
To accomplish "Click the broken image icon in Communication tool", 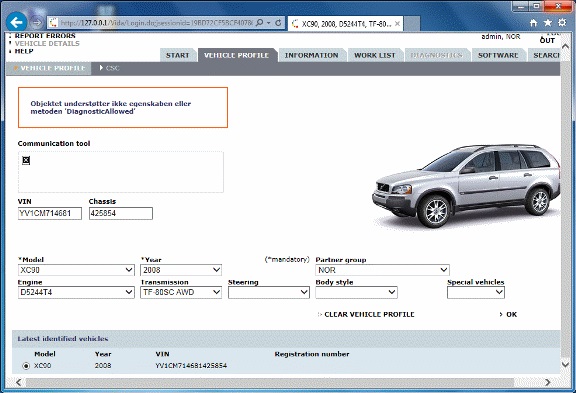I will 26,160.
